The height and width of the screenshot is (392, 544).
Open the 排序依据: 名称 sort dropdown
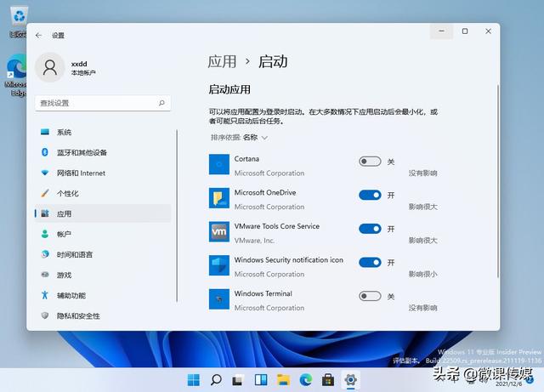coord(239,138)
